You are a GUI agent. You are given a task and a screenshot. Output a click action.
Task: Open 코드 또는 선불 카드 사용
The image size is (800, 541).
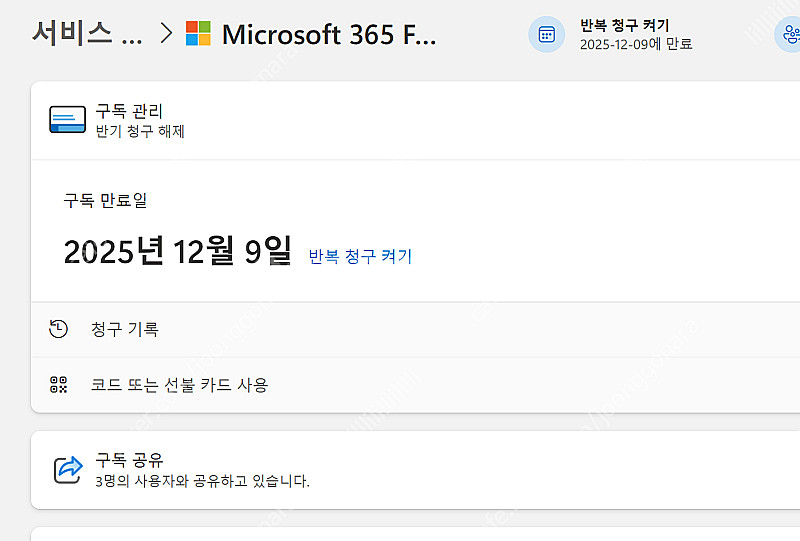click(x=415, y=385)
